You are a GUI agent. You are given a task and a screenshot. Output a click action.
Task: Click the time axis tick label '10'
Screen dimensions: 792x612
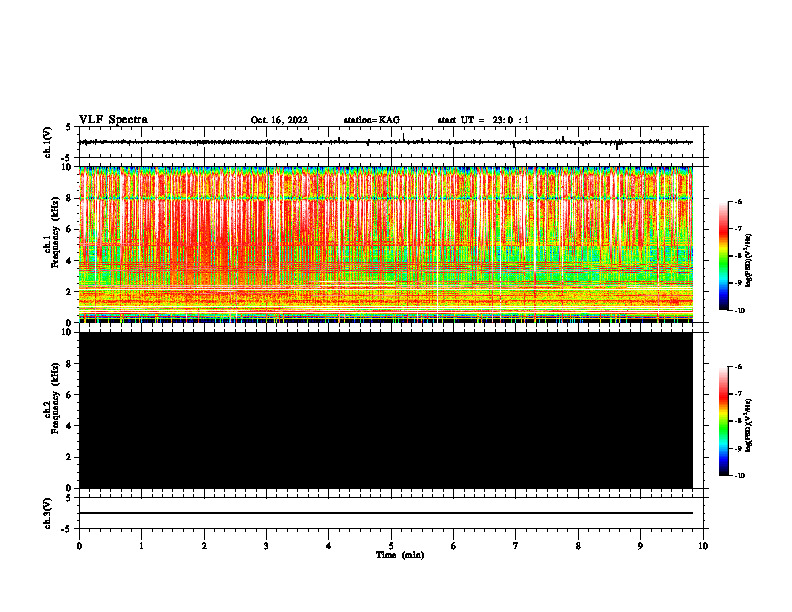tap(703, 546)
